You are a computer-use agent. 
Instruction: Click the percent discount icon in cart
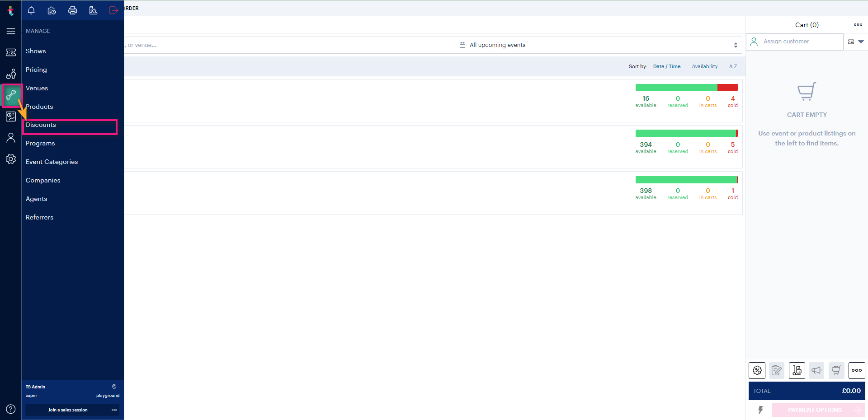[757, 370]
